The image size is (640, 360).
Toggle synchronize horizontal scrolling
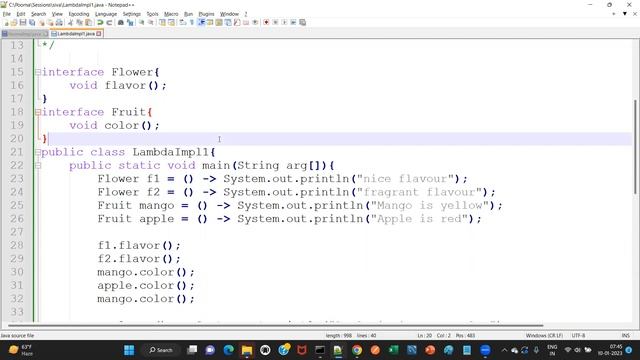tap(171, 22)
